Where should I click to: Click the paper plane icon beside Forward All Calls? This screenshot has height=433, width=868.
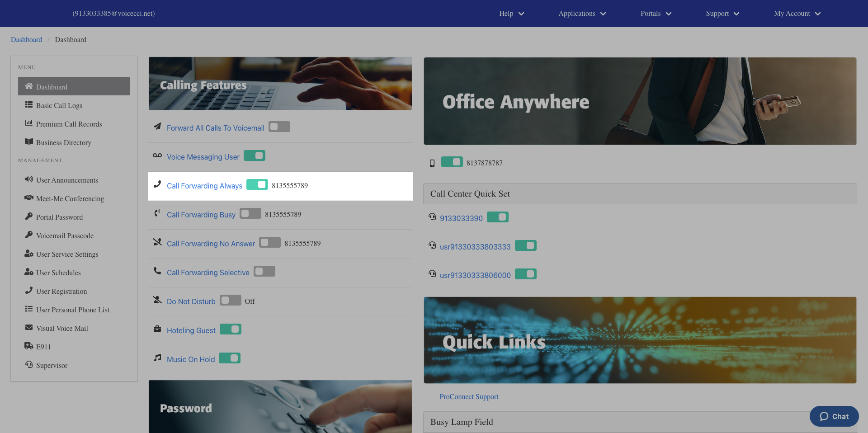coord(157,127)
